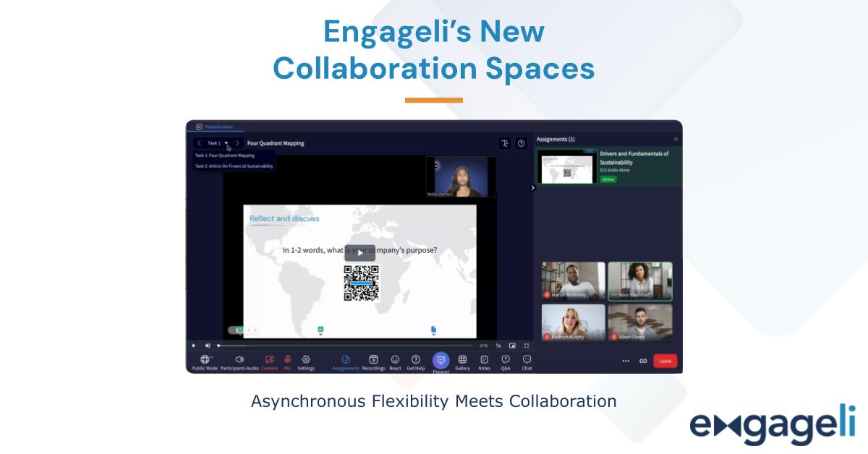Viewport: 868px width, 454px height.
Task: Select Marvin McKinney's video tile
Action: coord(574,281)
